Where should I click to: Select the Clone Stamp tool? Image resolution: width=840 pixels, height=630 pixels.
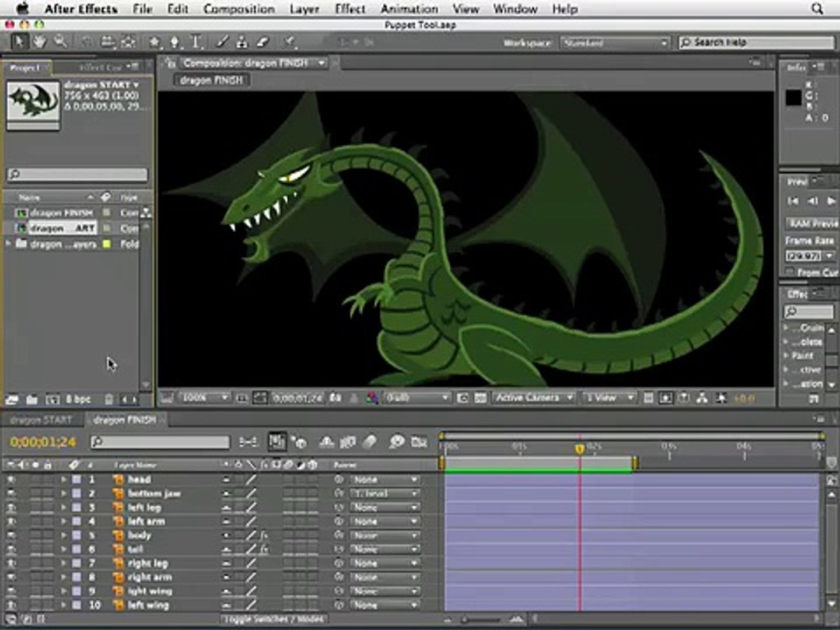click(x=242, y=42)
